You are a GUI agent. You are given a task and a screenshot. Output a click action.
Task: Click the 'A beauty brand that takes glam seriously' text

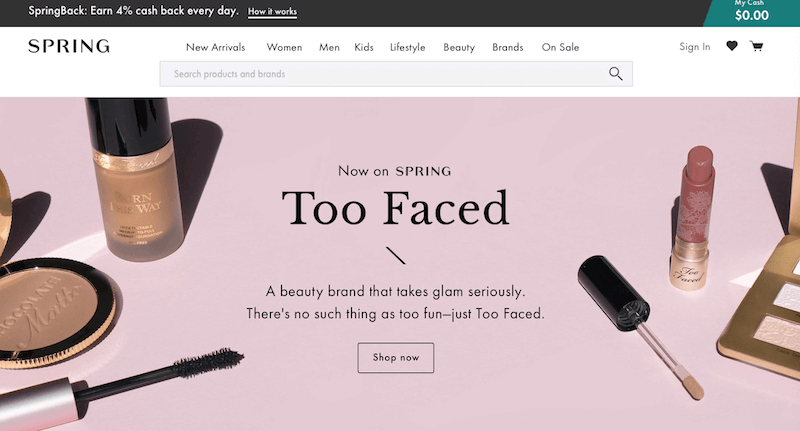[x=395, y=292]
